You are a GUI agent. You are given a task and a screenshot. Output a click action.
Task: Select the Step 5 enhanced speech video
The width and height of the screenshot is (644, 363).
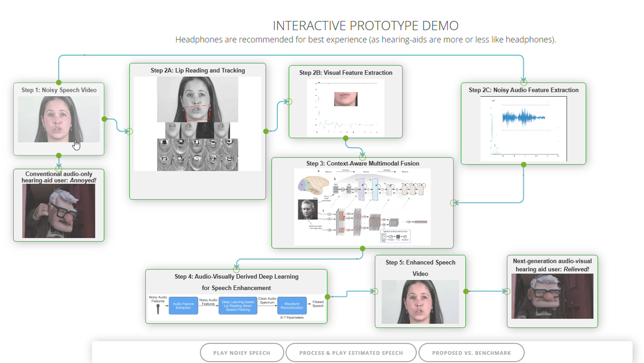point(420,302)
